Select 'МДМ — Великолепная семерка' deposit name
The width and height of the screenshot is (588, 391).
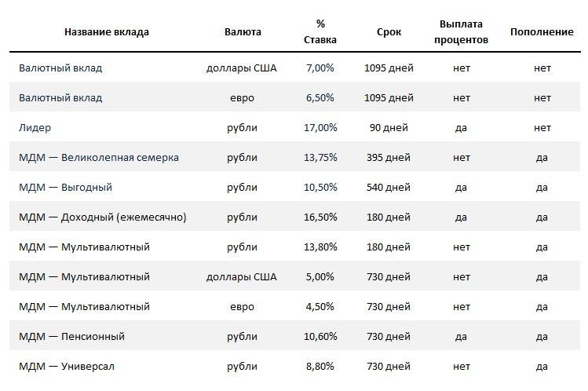99,158
